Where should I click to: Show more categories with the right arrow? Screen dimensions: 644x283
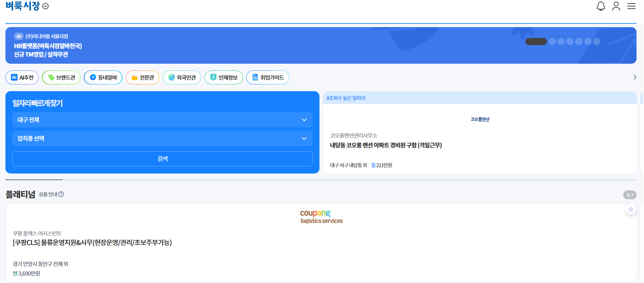(635, 77)
